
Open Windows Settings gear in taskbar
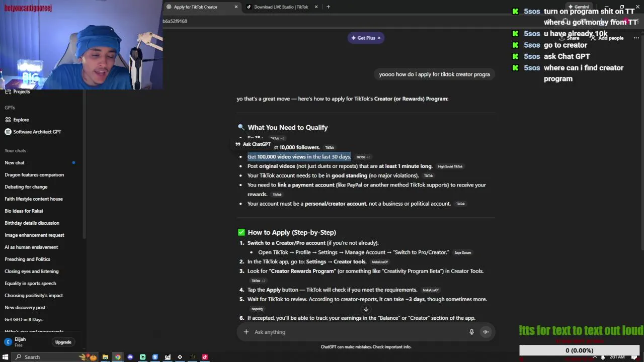tap(180, 357)
